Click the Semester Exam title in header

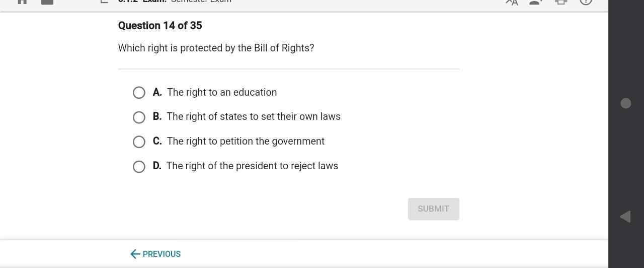coord(201,2)
